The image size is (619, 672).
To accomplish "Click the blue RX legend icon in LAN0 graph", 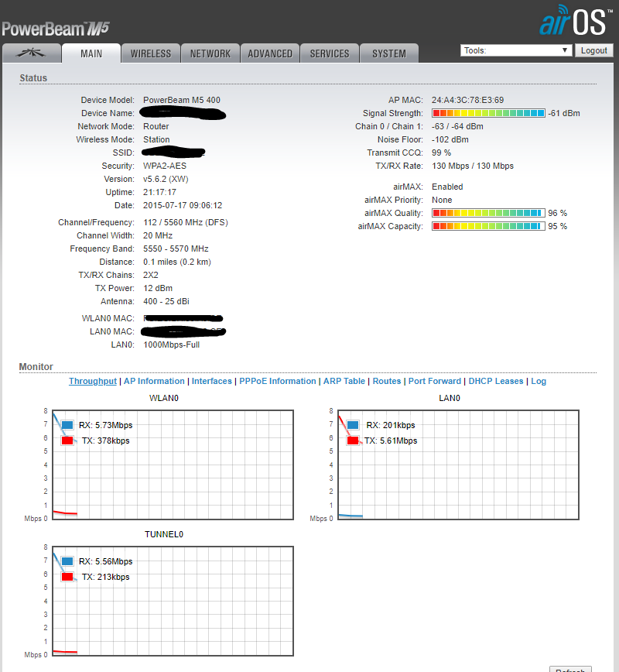I will point(354,425).
